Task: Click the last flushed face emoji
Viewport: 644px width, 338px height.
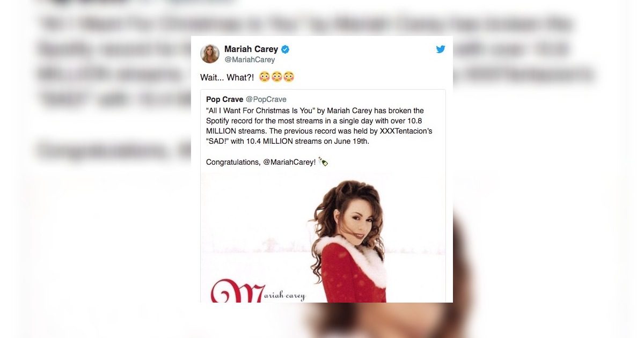Action: [289, 77]
